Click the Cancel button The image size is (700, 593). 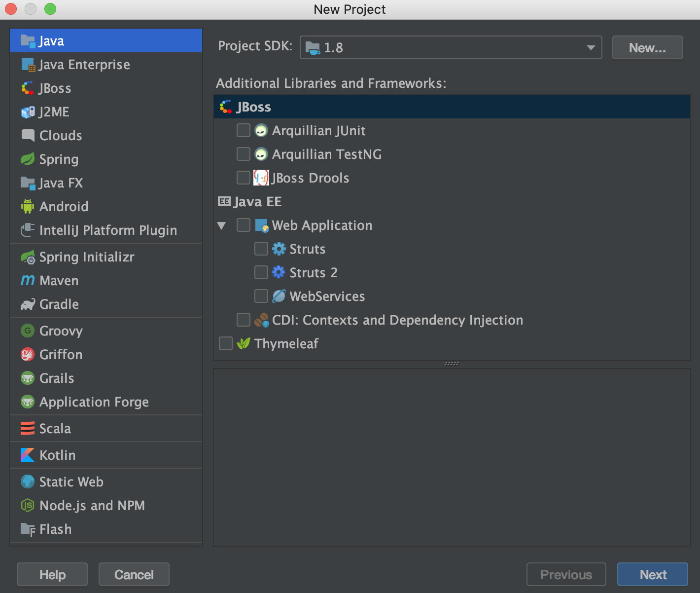pyautogui.click(x=134, y=574)
